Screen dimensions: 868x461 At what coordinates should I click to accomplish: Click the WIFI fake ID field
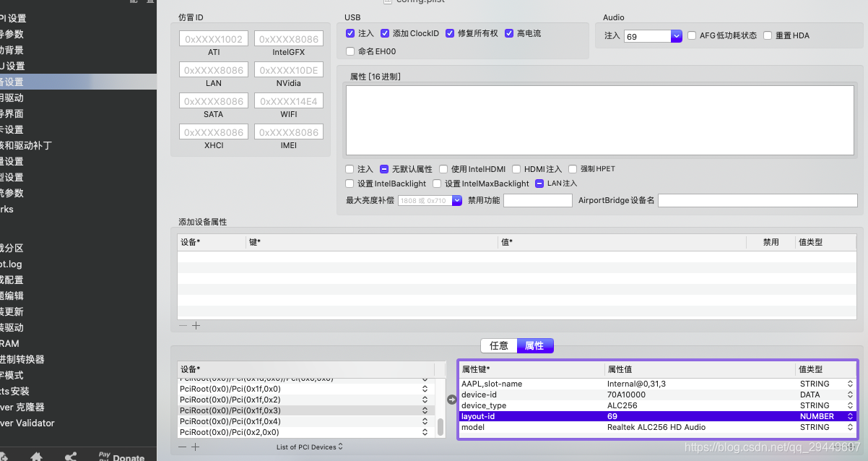(289, 101)
